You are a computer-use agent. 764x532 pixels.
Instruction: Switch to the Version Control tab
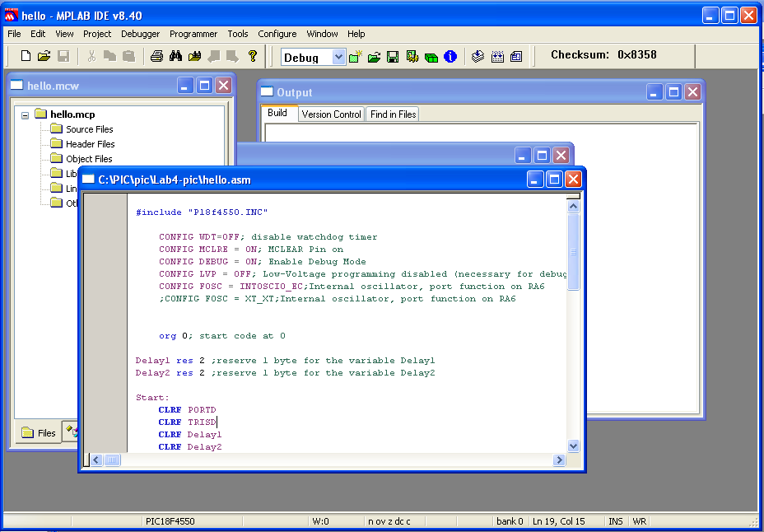tap(331, 114)
